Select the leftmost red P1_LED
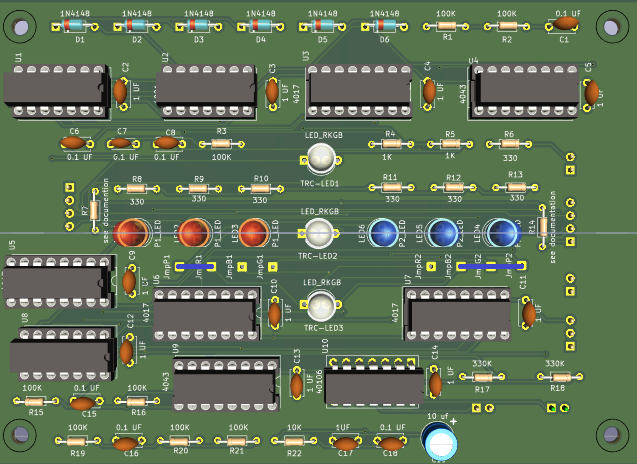The height and width of the screenshot is (464, 637). pyautogui.click(x=129, y=232)
